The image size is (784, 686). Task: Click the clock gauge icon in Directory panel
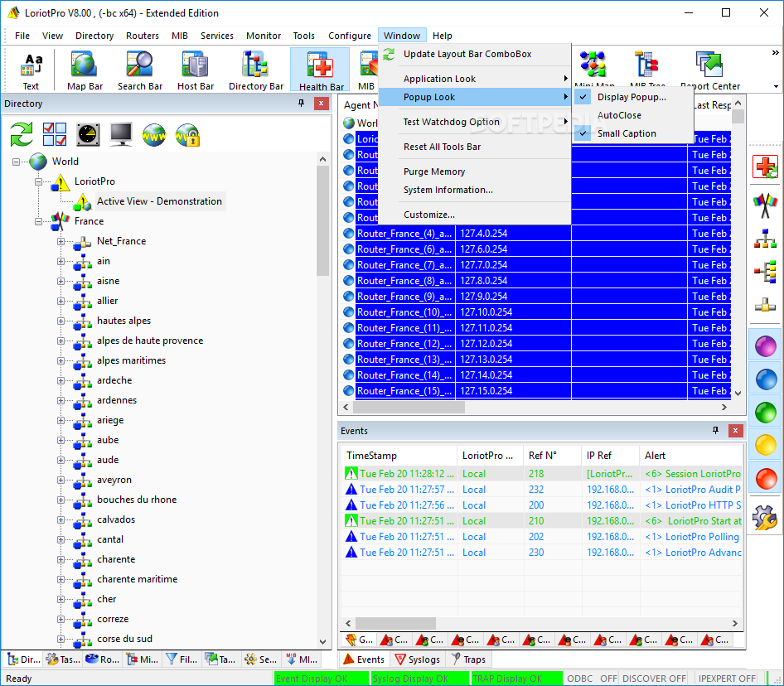click(88, 134)
